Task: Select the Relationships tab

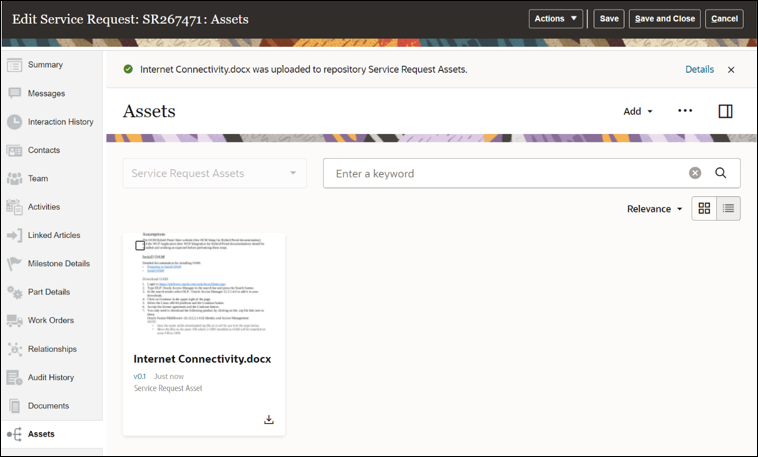Action: click(x=52, y=349)
